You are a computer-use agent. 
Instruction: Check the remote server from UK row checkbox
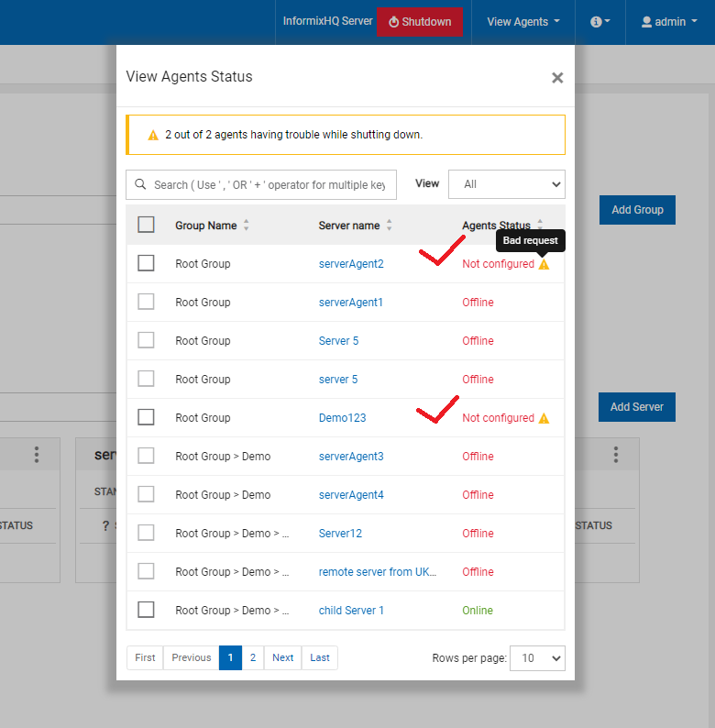coord(146,571)
